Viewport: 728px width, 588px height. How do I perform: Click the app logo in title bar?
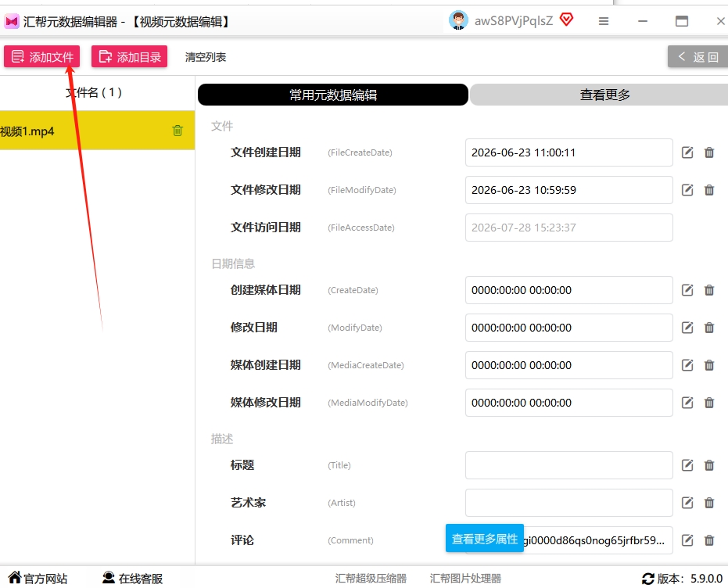pos(12,21)
